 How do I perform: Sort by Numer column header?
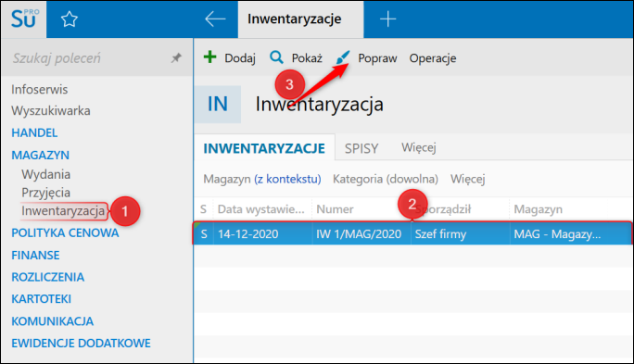point(361,209)
